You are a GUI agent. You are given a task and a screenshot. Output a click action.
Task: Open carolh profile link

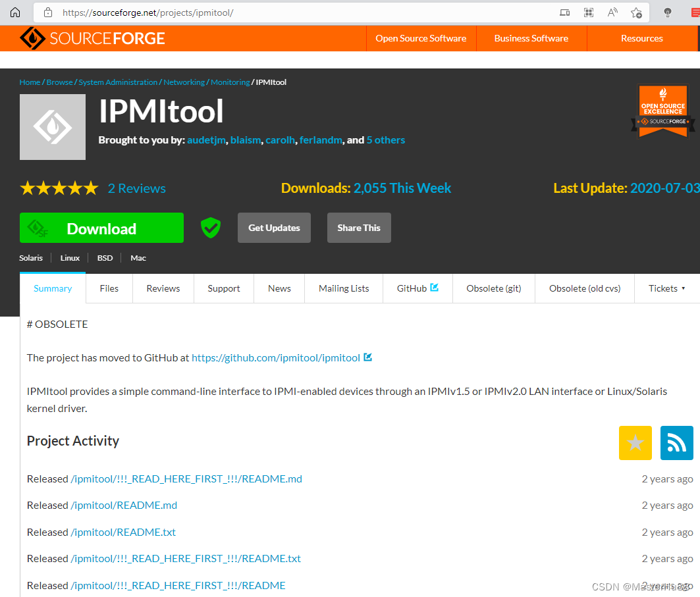point(281,140)
